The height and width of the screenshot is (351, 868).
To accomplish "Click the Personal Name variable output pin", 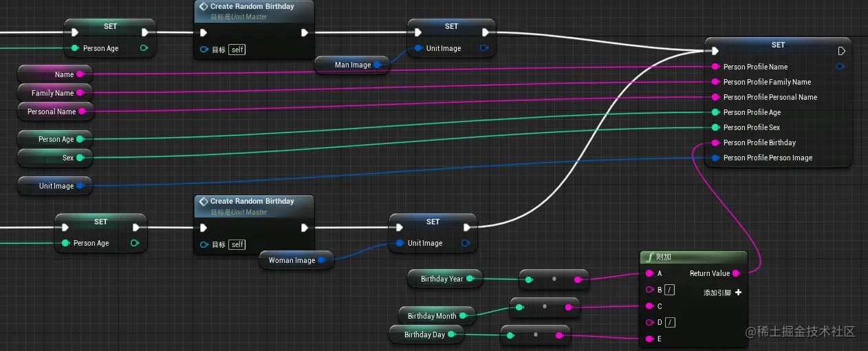I will tap(82, 111).
